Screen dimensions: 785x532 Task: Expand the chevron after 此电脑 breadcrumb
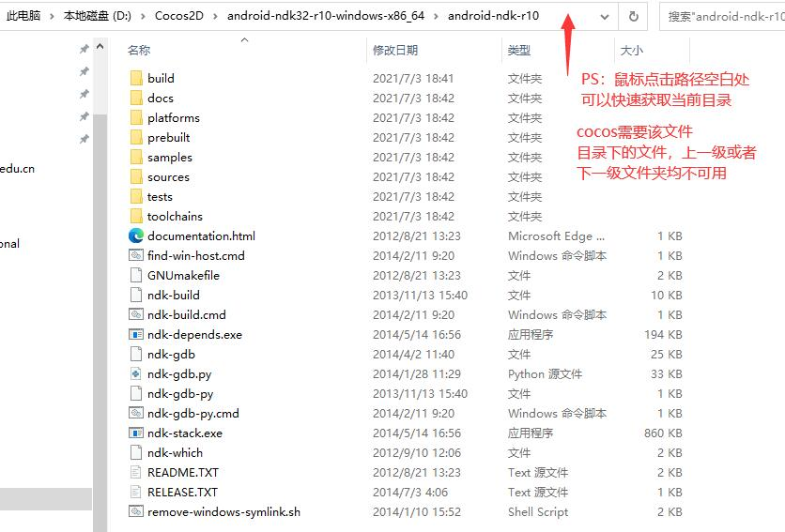tap(52, 17)
